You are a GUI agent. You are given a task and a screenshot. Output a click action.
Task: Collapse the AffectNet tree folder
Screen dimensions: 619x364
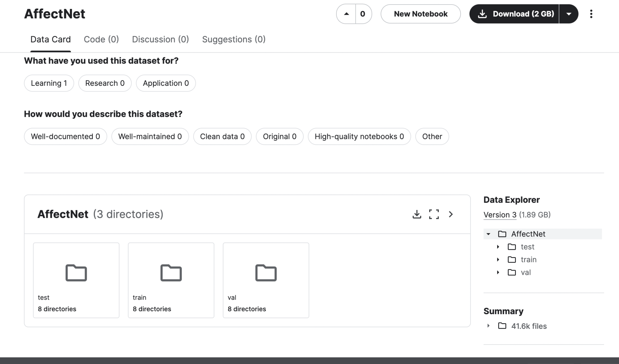click(488, 234)
